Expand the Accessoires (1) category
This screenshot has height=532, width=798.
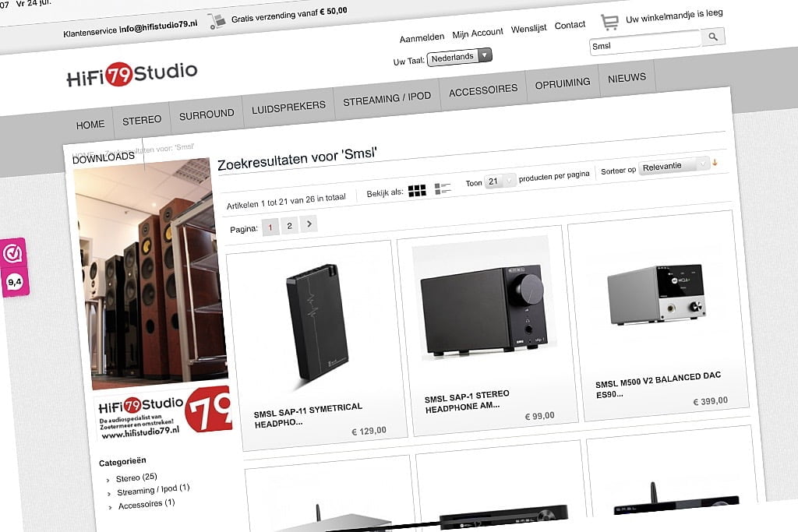click(146, 504)
